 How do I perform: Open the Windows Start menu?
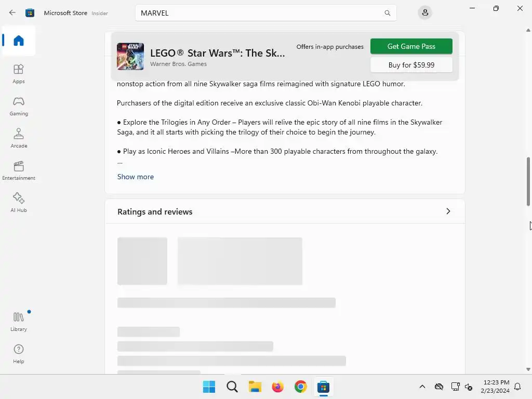click(x=209, y=387)
